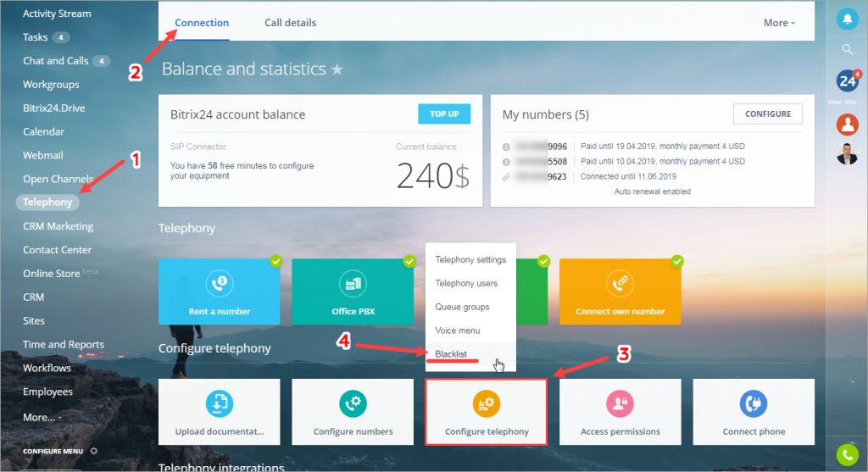The image size is (868, 472).
Task: Click the Auto renewal enabled text
Action: pos(652,192)
